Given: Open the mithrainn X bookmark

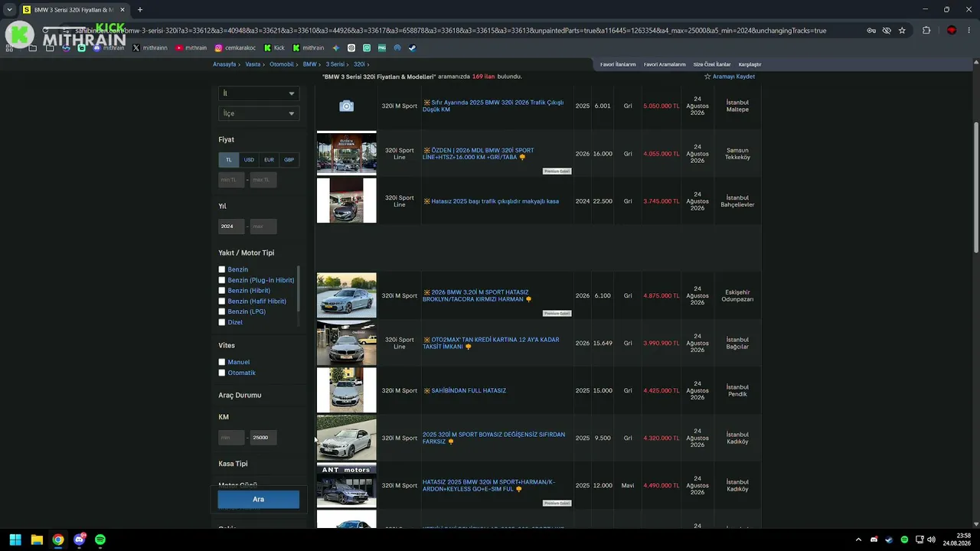Looking at the screenshot, I should point(150,47).
